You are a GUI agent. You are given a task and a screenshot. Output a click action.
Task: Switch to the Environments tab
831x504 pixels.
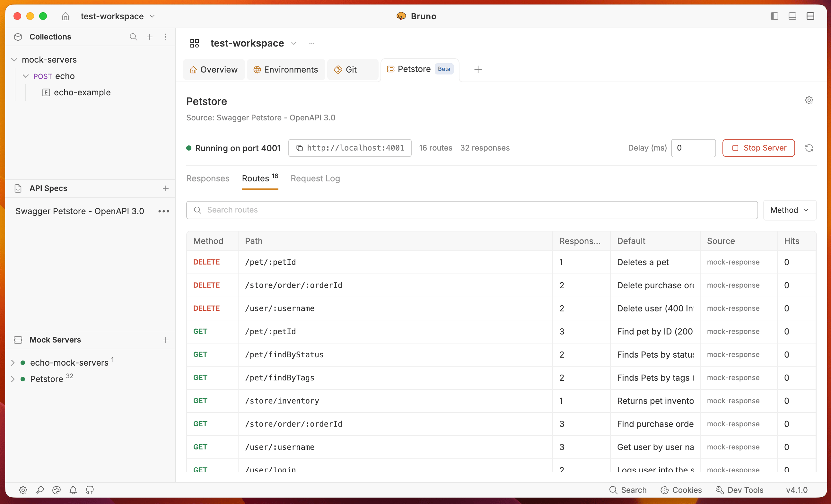(x=286, y=69)
